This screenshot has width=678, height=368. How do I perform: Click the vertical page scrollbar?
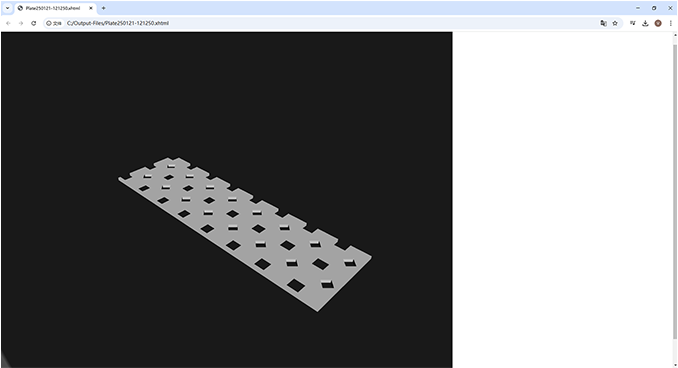675,186
